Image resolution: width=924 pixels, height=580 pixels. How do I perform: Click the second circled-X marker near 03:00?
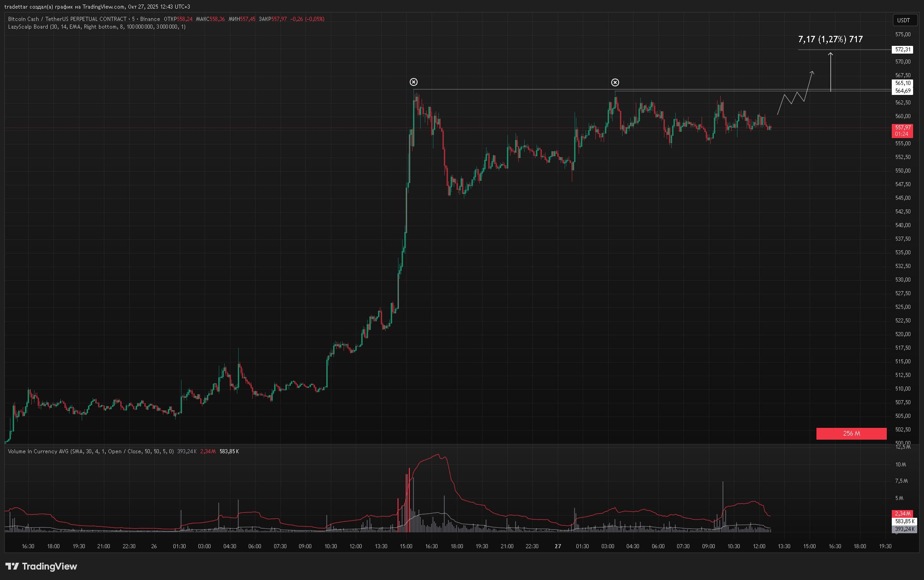pos(615,83)
